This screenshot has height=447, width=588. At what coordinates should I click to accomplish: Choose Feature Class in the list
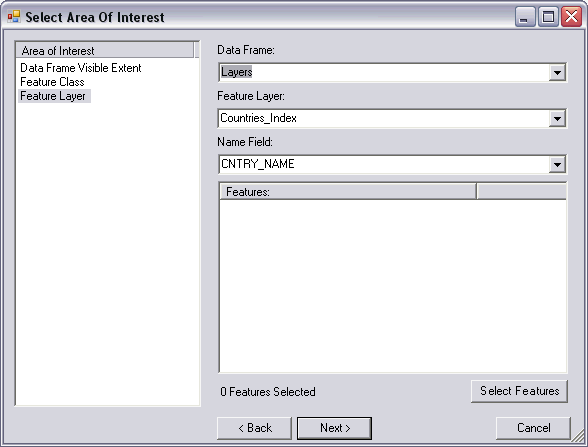point(52,82)
